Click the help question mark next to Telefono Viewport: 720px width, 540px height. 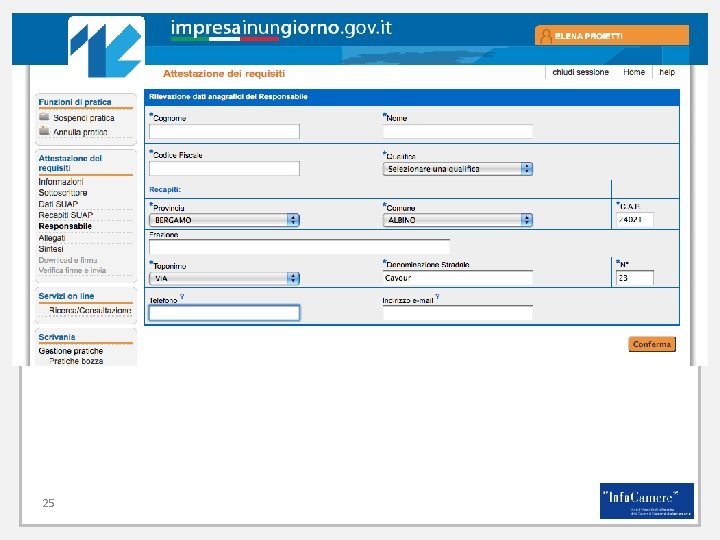coord(182,297)
